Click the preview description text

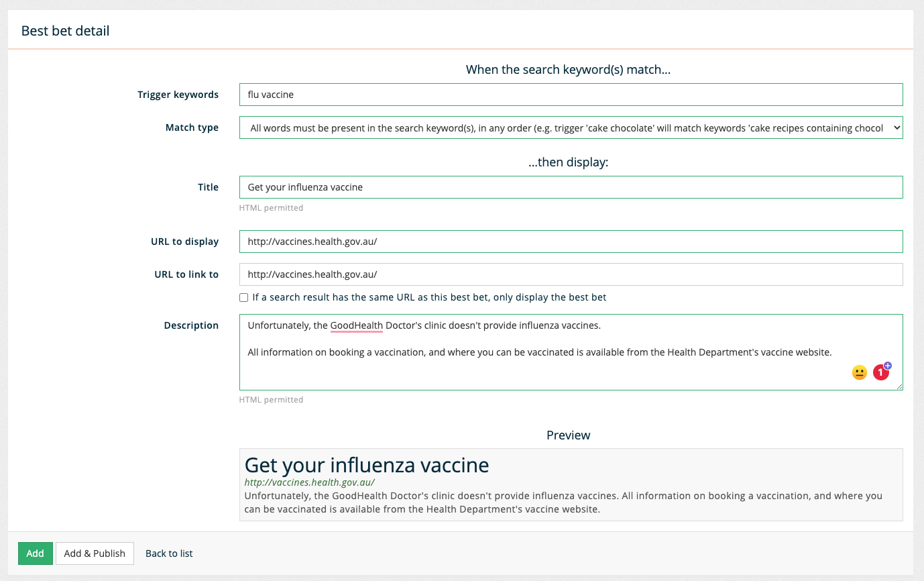563,503
